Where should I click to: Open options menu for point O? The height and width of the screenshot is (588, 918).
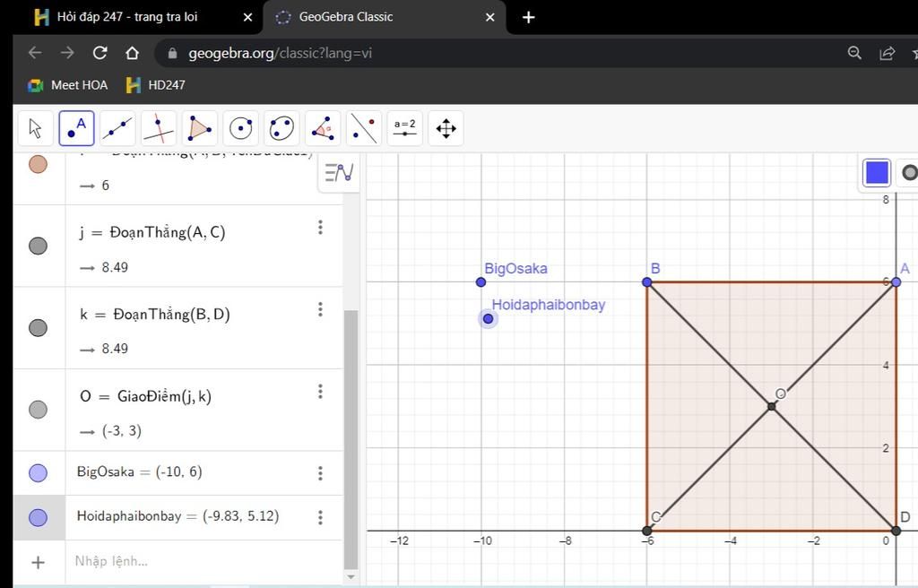click(320, 391)
